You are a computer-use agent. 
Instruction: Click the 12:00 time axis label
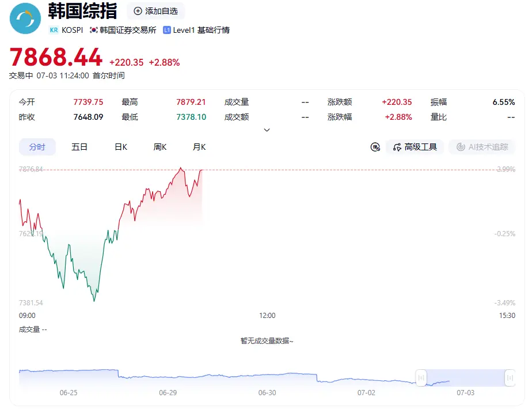pyautogui.click(x=267, y=316)
